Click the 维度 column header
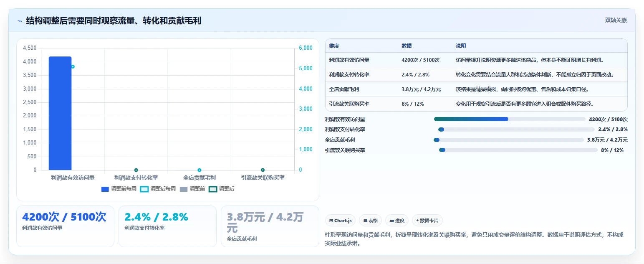644x264 pixels. coord(334,46)
